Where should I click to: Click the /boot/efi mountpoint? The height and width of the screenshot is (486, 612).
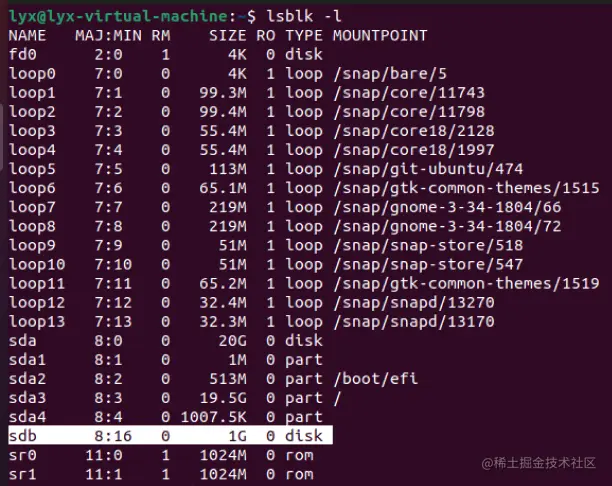pyautogui.click(x=375, y=379)
